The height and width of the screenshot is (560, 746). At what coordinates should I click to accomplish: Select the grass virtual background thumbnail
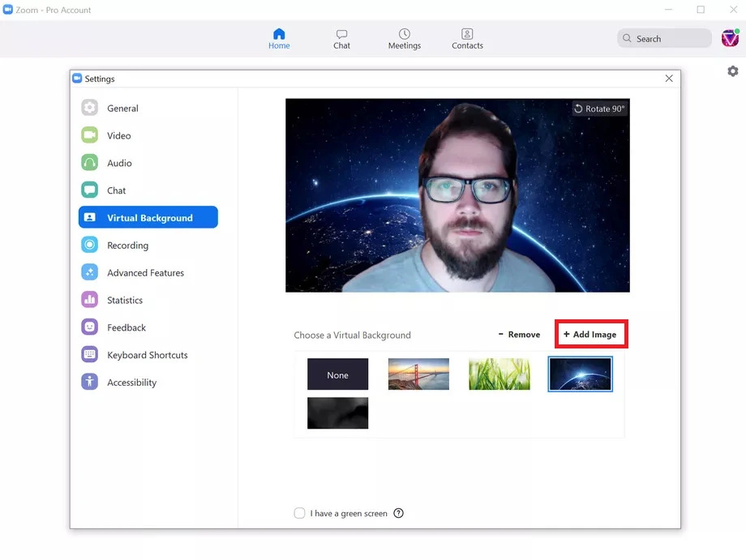click(x=499, y=374)
